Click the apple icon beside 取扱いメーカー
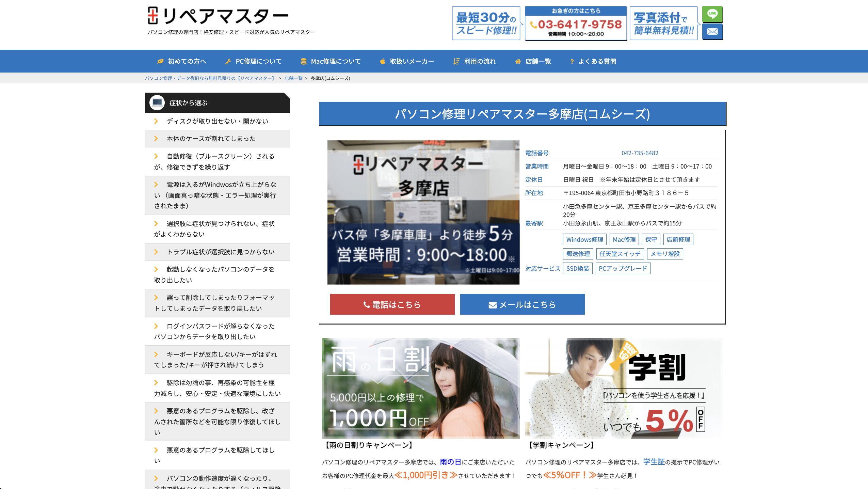The height and width of the screenshot is (489, 868). pos(382,61)
